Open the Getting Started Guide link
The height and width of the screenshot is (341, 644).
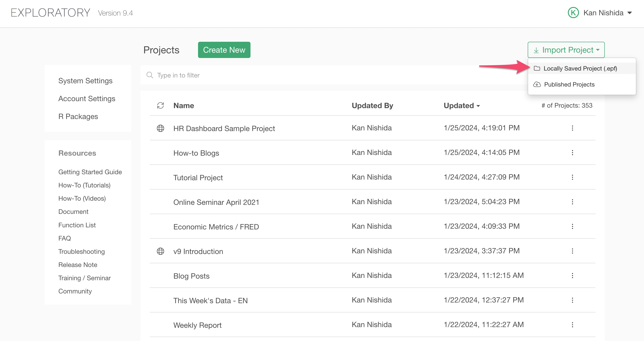90,172
